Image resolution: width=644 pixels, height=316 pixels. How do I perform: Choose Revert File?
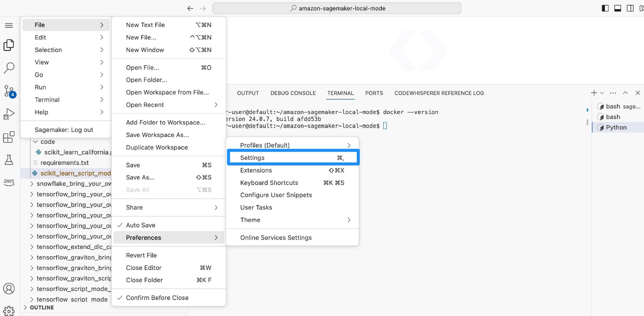tap(169, 255)
